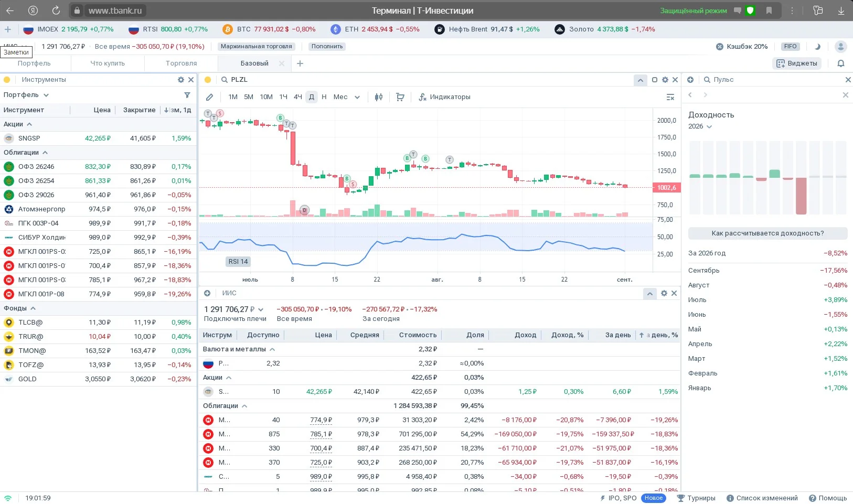Click the plus circle icon in the Пульс widget header
853x504 pixels.
(690, 80)
